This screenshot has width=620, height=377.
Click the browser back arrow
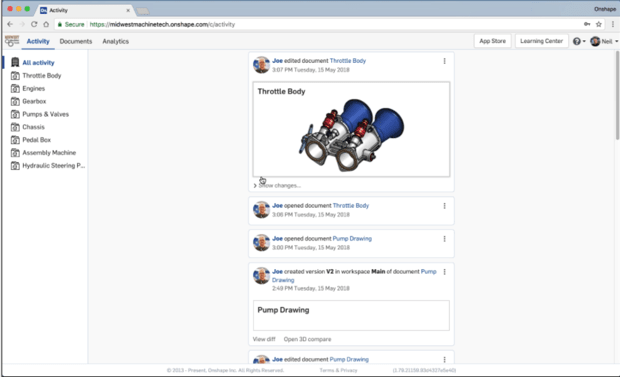[x=10, y=24]
